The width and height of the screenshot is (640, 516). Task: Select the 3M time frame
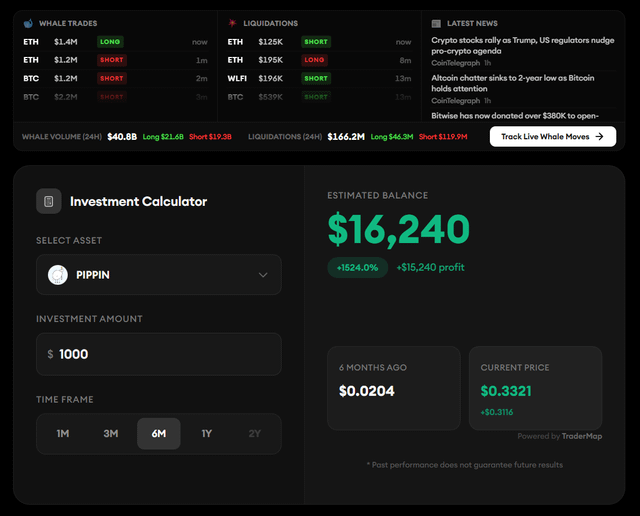coord(111,434)
